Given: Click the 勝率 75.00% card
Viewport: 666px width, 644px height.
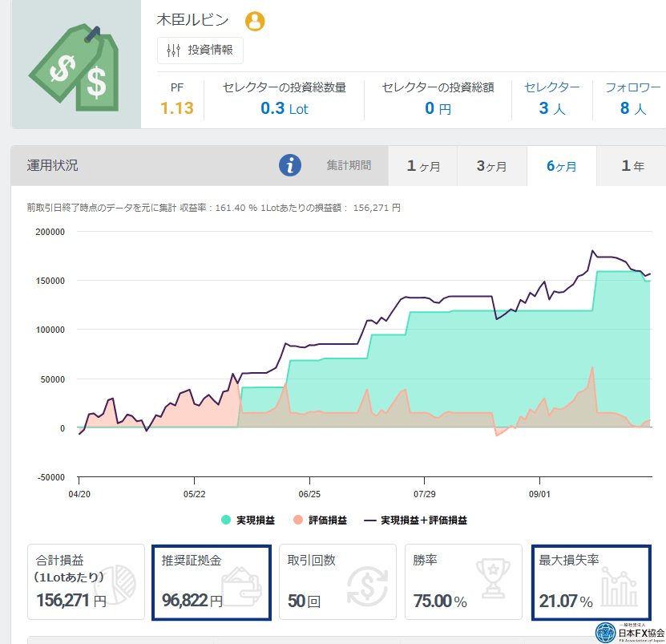Looking at the screenshot, I should click(x=463, y=582).
